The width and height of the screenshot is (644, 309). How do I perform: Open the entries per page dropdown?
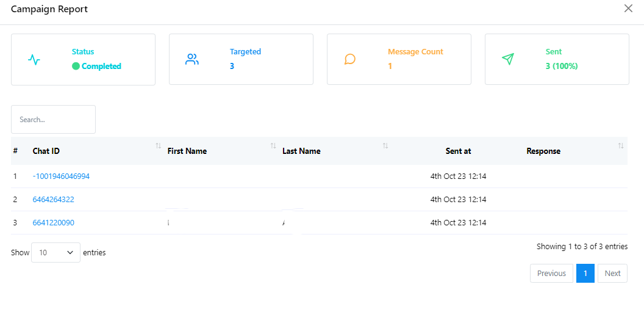tap(55, 252)
